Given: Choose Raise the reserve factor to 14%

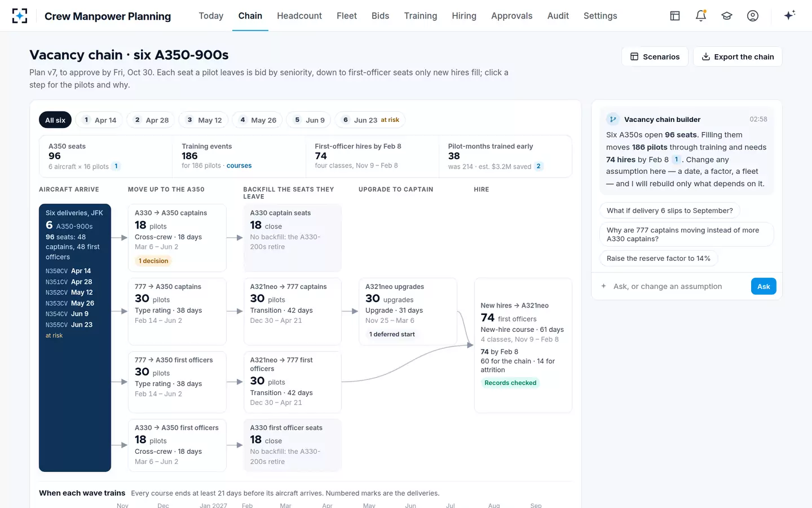Looking at the screenshot, I should click(659, 259).
